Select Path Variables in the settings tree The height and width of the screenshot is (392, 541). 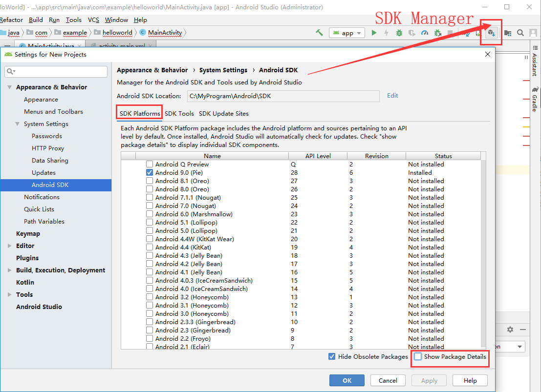click(44, 221)
